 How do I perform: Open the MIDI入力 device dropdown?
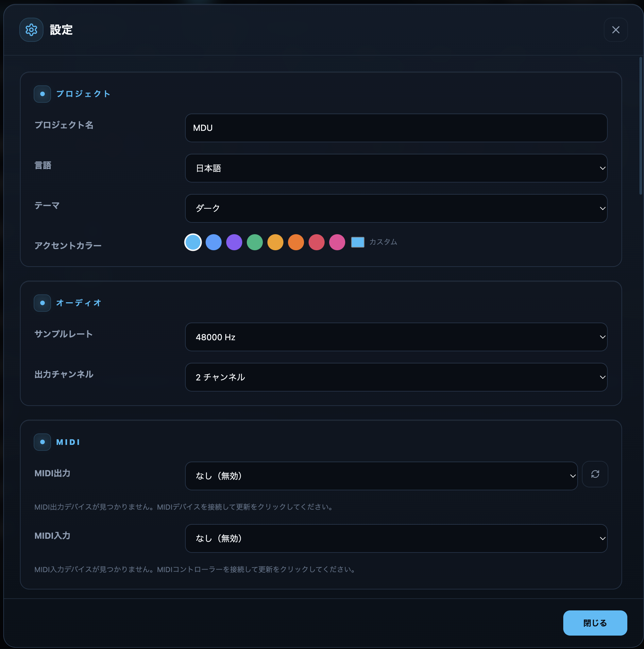[x=396, y=538]
